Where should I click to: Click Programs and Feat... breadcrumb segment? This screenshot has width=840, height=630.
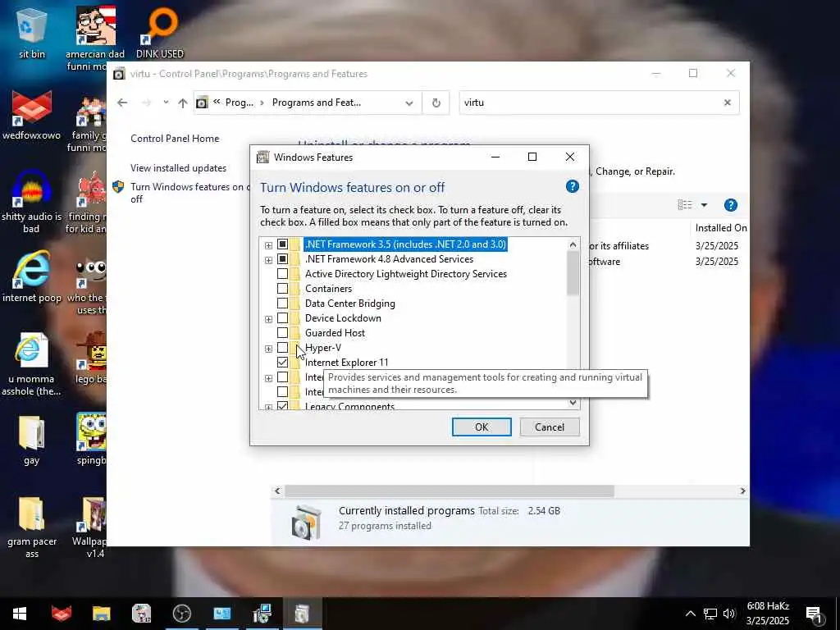317,103
